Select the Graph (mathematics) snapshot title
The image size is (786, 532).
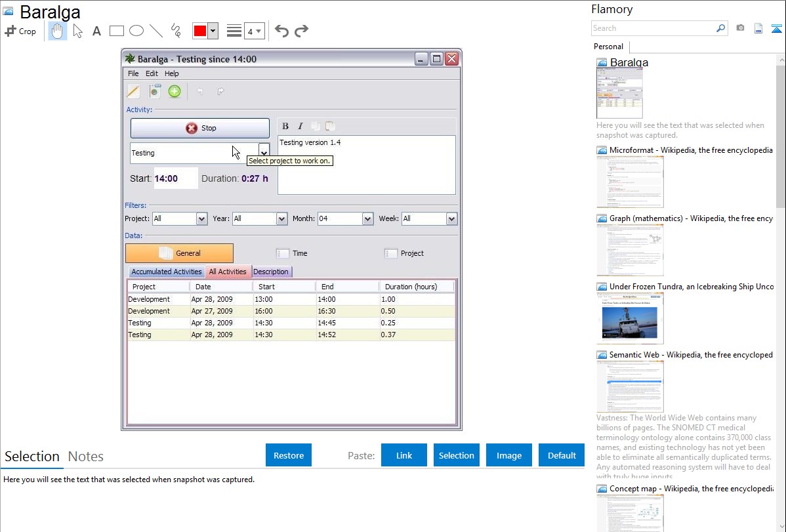[691, 218]
